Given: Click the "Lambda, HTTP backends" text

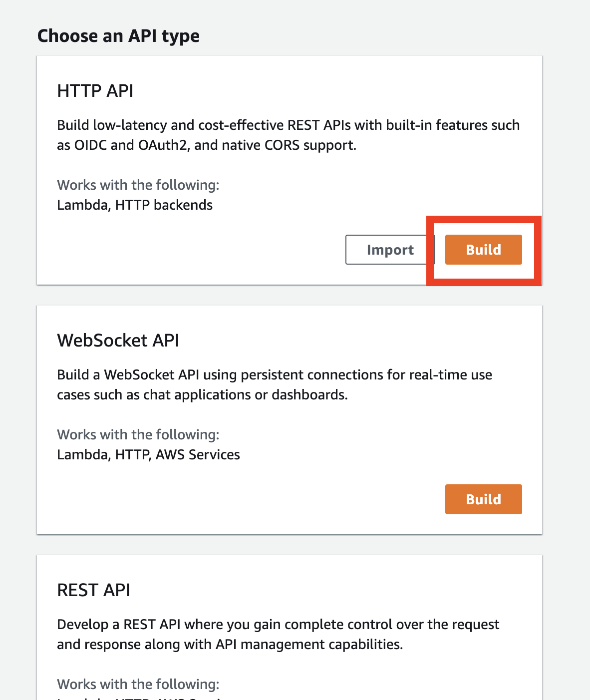Looking at the screenshot, I should click(135, 205).
